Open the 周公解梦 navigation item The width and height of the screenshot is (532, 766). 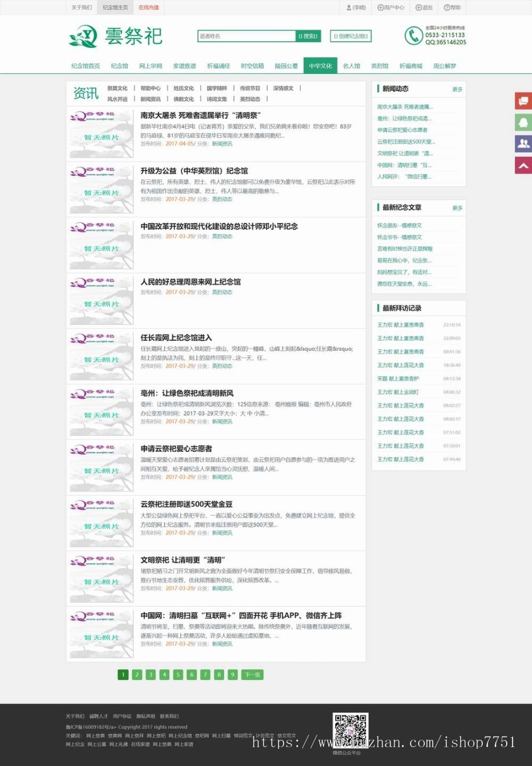[x=445, y=66]
